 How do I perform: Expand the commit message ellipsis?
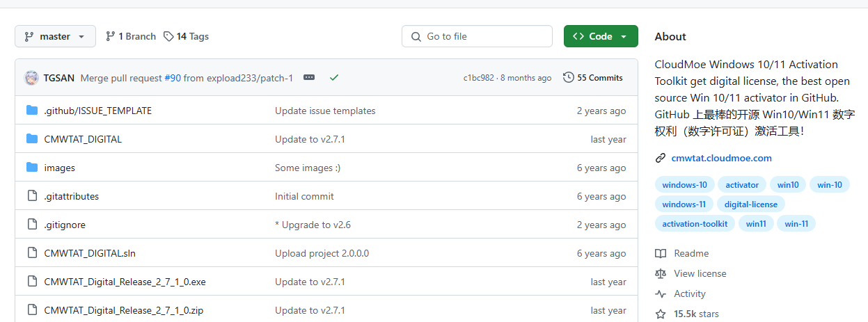pyautogui.click(x=309, y=78)
